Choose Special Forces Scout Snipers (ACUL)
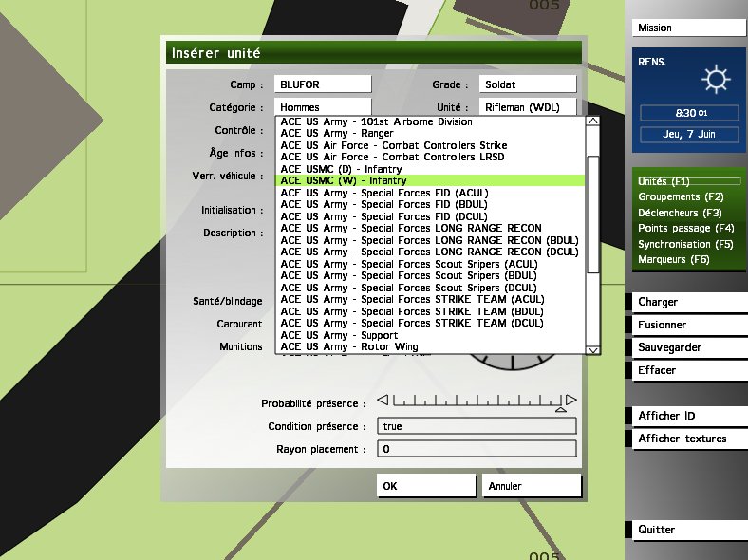 click(x=430, y=264)
